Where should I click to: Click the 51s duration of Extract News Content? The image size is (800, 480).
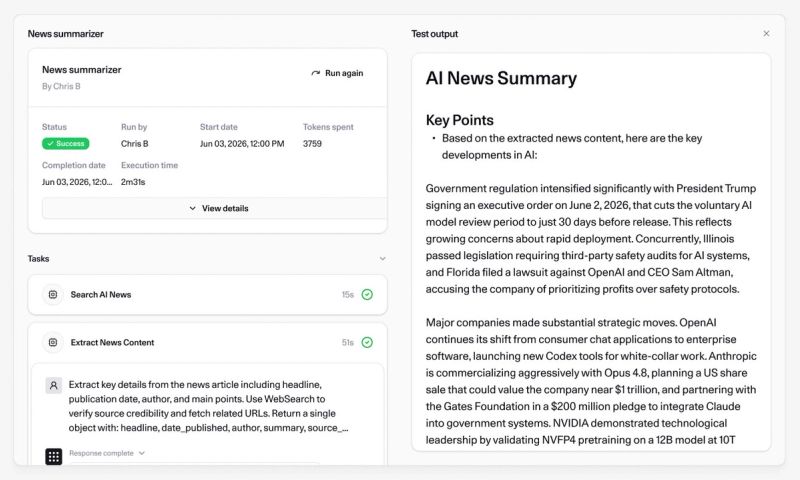347,342
